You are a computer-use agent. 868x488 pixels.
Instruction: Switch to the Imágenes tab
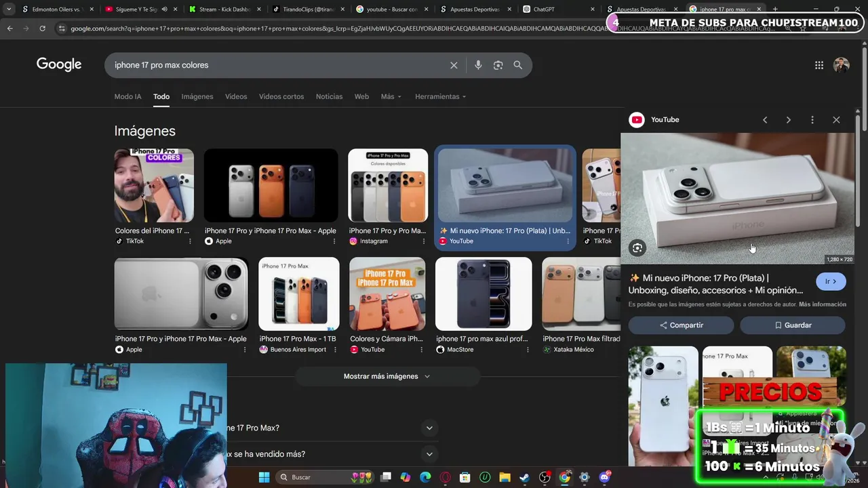[197, 97]
